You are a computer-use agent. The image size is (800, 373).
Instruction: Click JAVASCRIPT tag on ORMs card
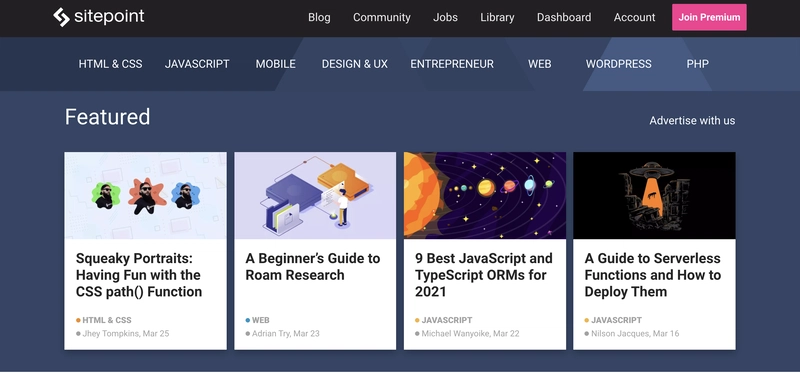click(x=447, y=320)
